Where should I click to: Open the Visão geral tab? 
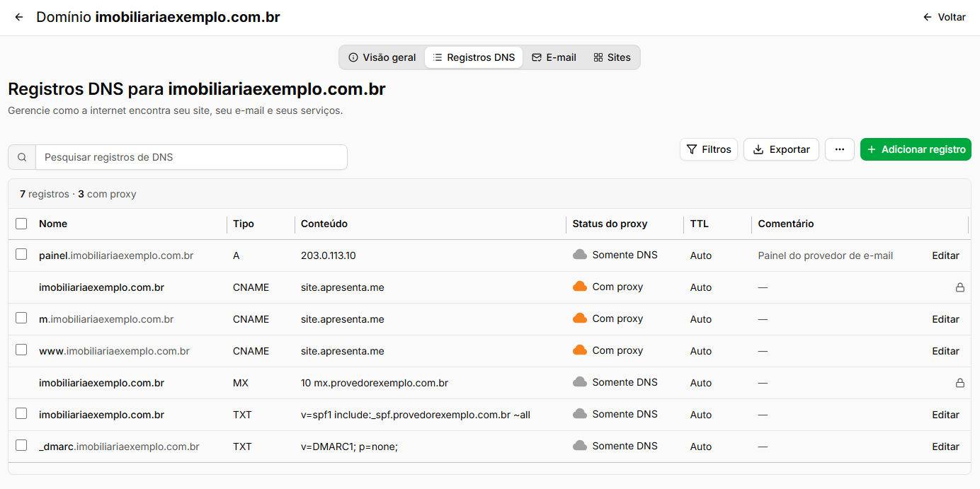382,57
